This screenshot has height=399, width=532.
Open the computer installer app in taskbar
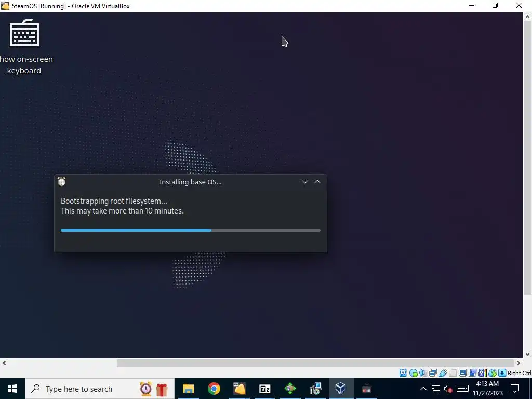pos(315,389)
